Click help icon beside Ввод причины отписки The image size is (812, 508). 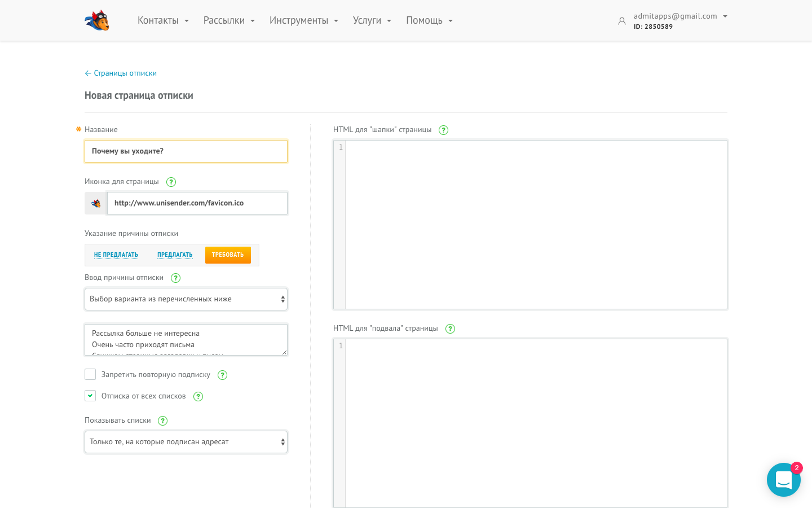[x=175, y=278]
